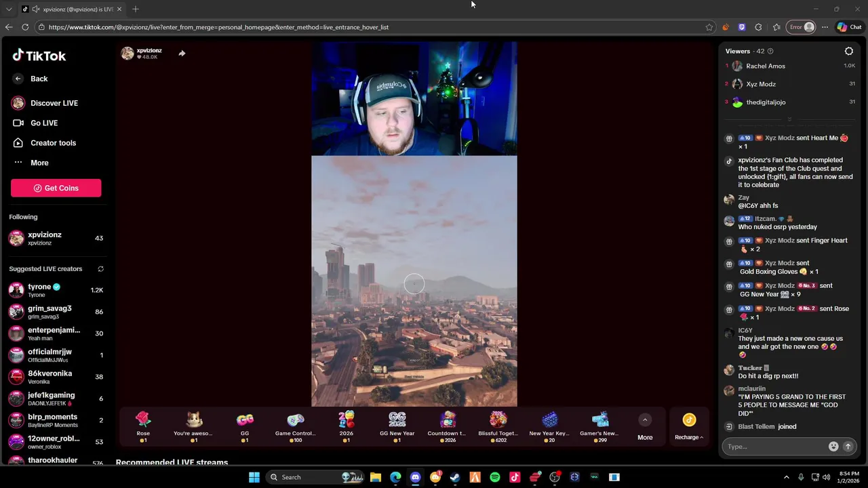
Task: Select the xpvizionz LIVE browser tab
Action: 73,9
